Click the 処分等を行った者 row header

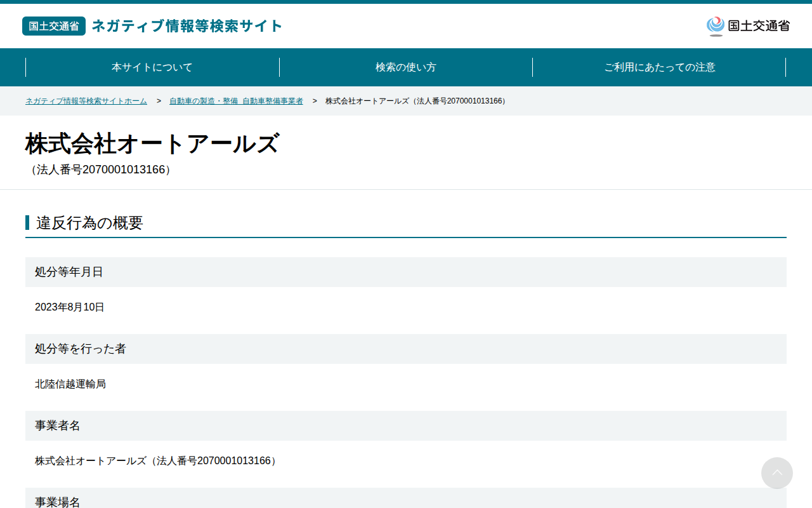pyautogui.click(x=406, y=349)
